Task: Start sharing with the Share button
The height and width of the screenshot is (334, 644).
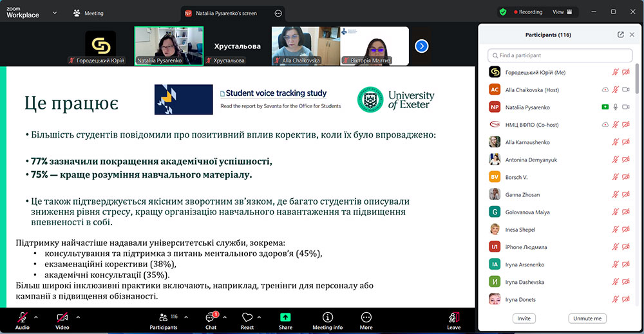Action: coord(285,319)
